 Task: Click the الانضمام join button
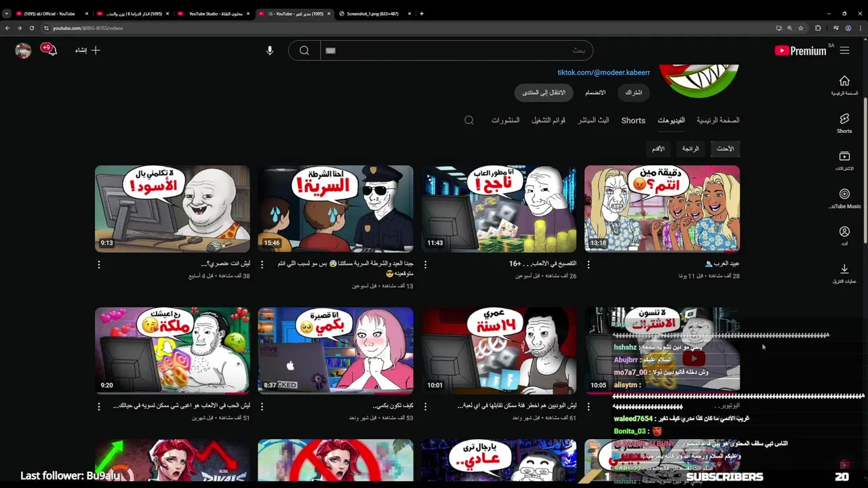pyautogui.click(x=595, y=92)
